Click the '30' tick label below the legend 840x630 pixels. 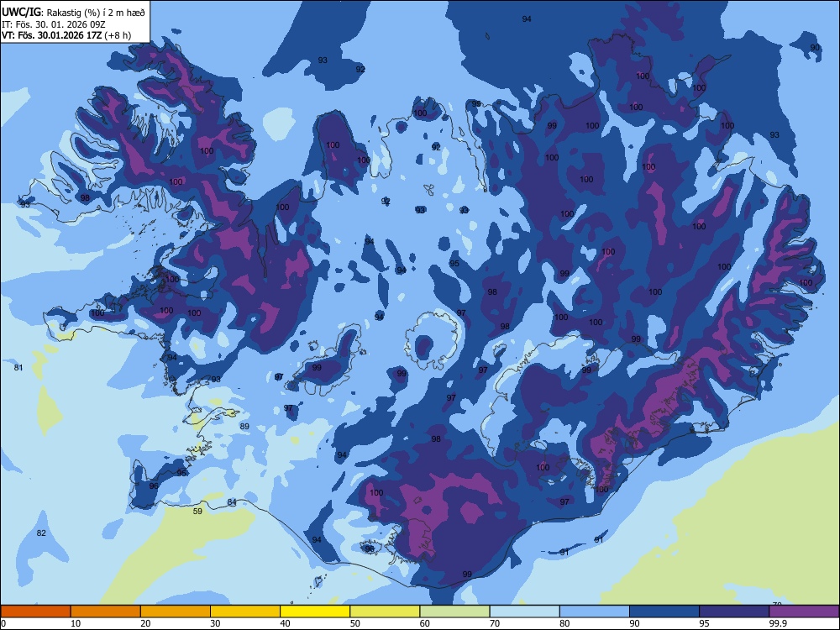coord(215,623)
